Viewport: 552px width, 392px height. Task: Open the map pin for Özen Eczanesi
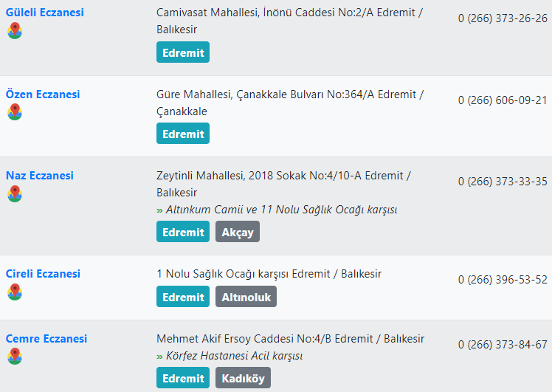[x=15, y=111]
